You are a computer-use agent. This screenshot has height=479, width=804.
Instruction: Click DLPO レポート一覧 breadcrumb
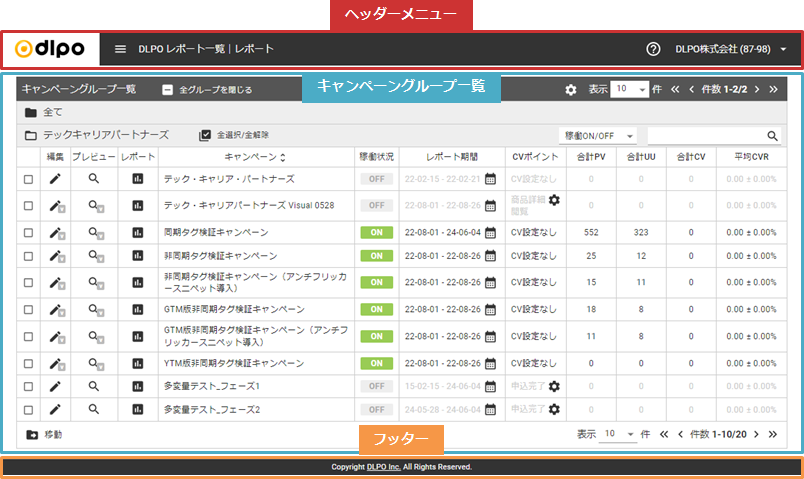pyautogui.click(x=182, y=49)
